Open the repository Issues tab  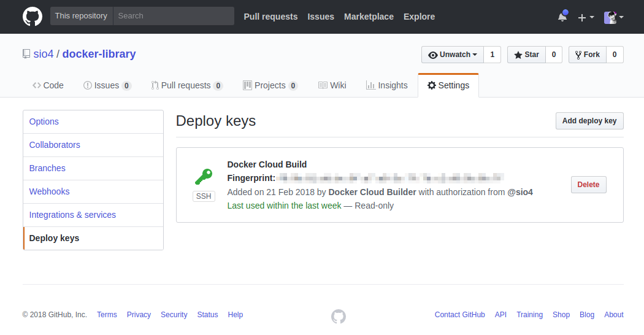107,85
